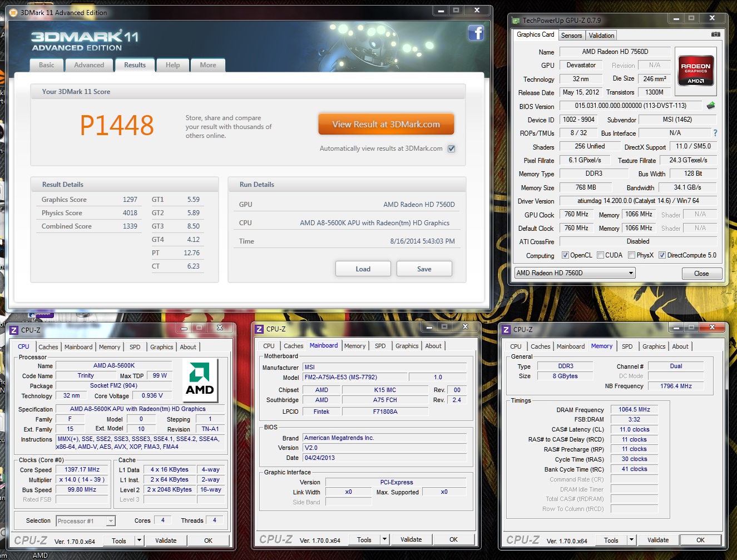The image size is (737, 560).
Task: Click the Combined Score value 1339
Action: point(130,226)
